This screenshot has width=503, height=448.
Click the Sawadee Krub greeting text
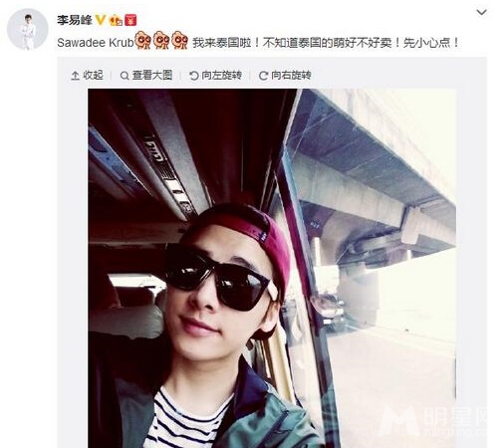click(x=96, y=43)
